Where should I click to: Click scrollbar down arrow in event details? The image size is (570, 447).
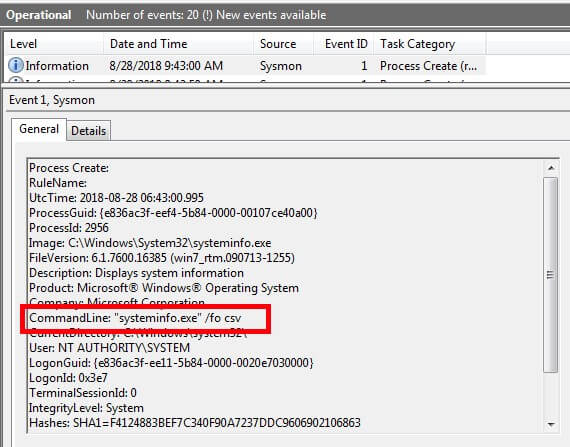pos(551,424)
